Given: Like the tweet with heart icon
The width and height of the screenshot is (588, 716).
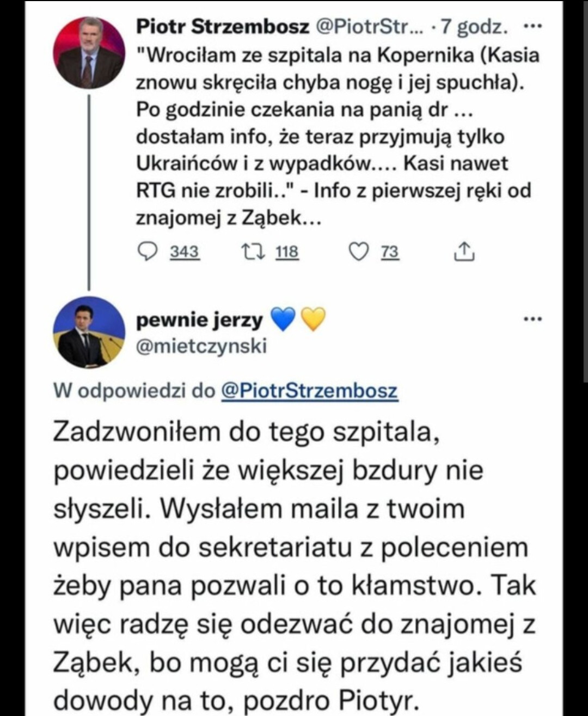Looking at the screenshot, I should pyautogui.click(x=358, y=252).
